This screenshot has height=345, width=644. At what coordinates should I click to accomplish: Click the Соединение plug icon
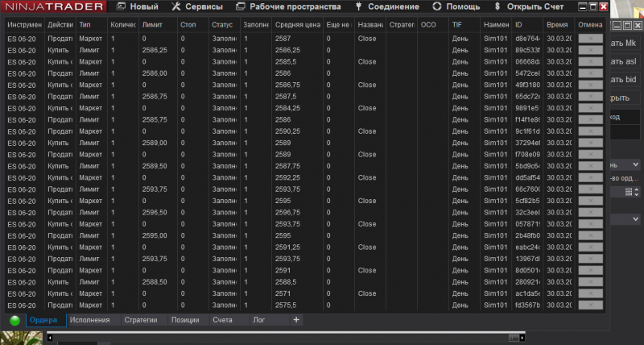coord(358,6)
